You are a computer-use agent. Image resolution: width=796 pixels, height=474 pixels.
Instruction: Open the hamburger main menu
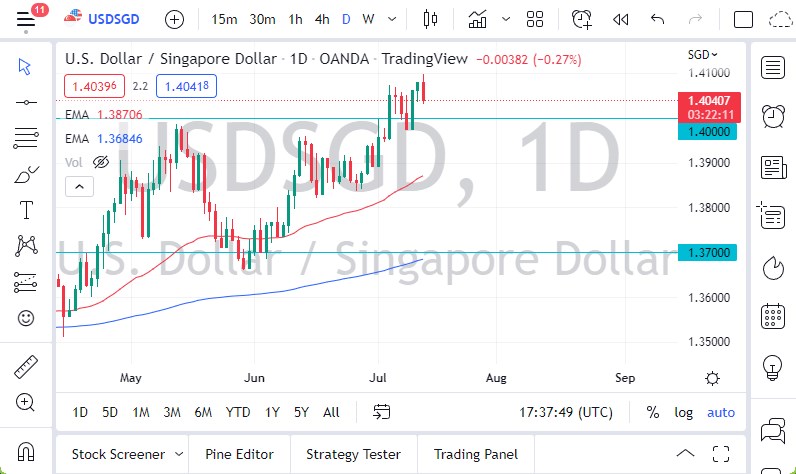tap(25, 19)
